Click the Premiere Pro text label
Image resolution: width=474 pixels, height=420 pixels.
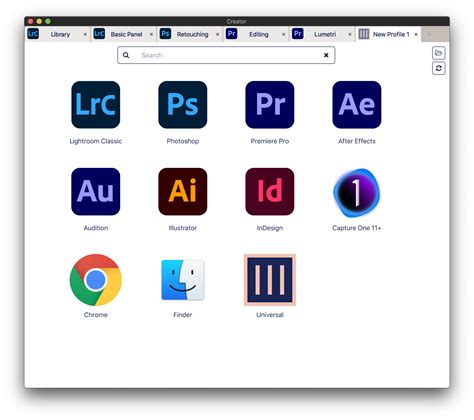[x=270, y=141]
